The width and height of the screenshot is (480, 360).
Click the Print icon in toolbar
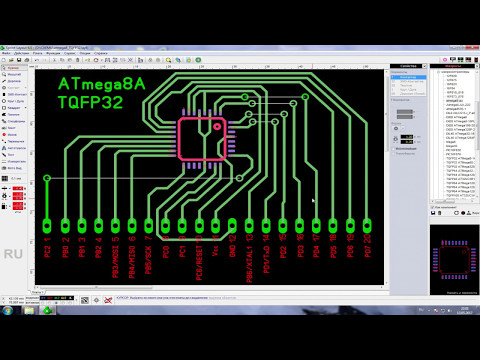pyautogui.click(x=27, y=60)
